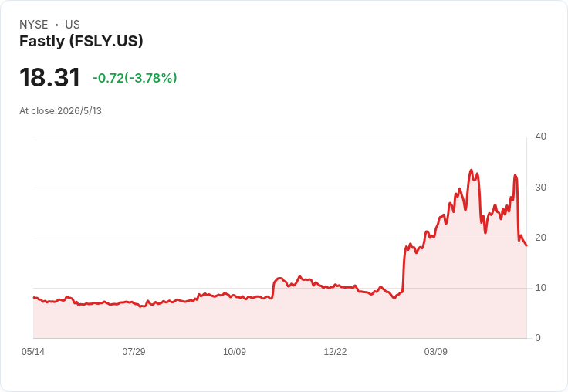The image size is (568, 392).
Task: Click the highest peak of the price line
Action: pyautogui.click(x=472, y=170)
